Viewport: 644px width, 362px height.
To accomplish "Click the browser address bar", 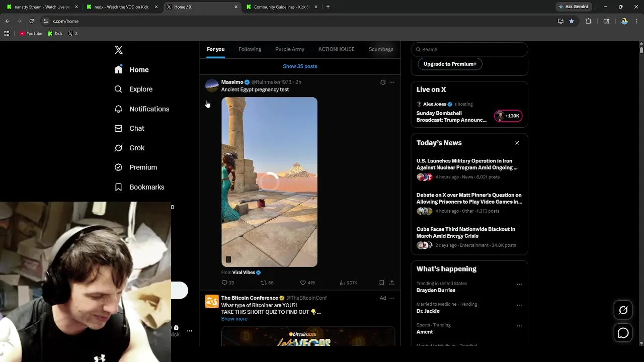I will [x=302, y=21].
